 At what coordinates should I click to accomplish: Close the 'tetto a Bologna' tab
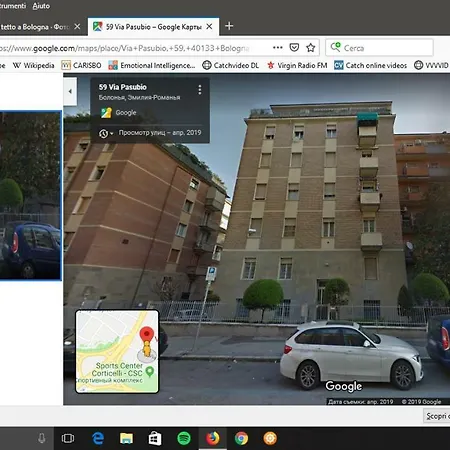[77, 26]
